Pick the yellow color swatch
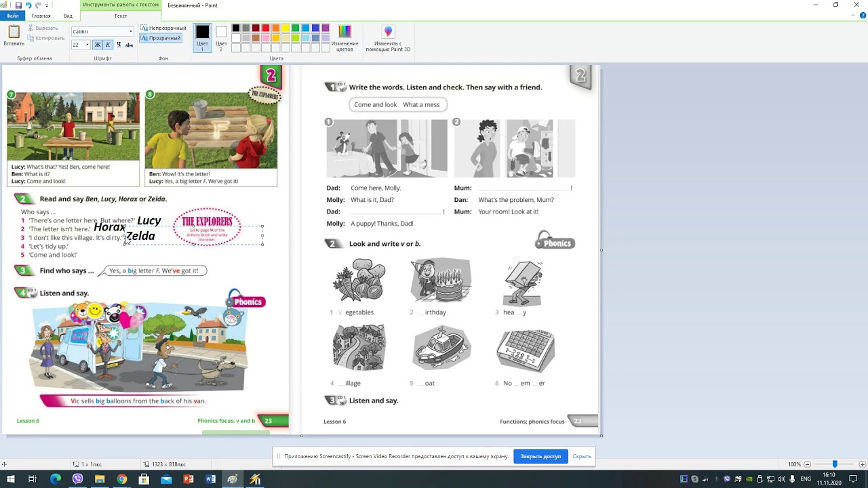This screenshot has height=488, width=868. (285, 28)
